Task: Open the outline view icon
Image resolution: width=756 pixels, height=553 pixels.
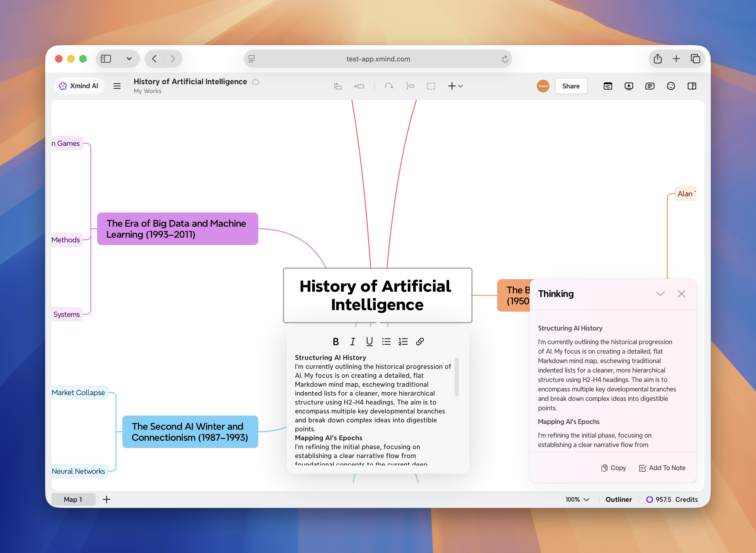Action: click(x=608, y=86)
